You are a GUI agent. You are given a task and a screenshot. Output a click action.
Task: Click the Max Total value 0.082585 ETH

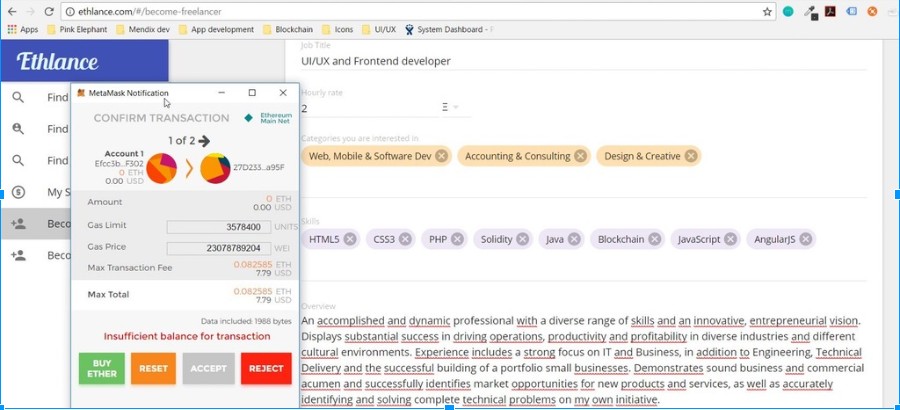pyautogui.click(x=262, y=292)
